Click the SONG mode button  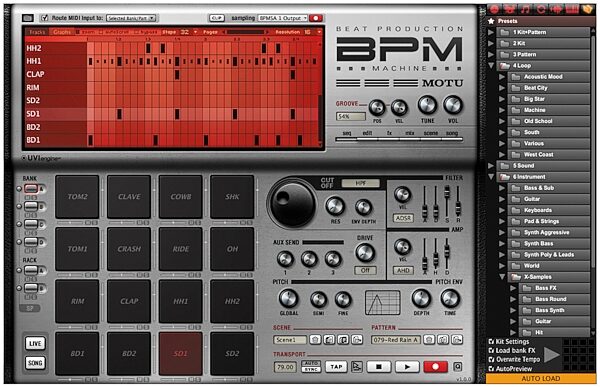35,363
